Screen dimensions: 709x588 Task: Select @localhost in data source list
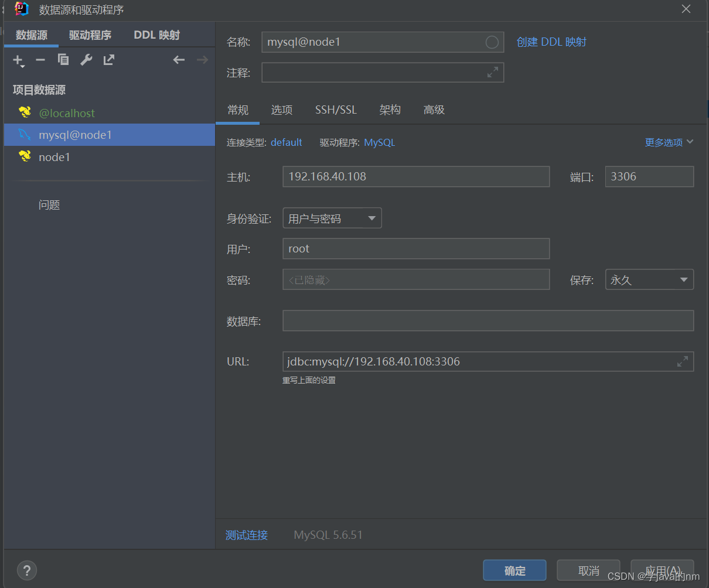(110, 113)
